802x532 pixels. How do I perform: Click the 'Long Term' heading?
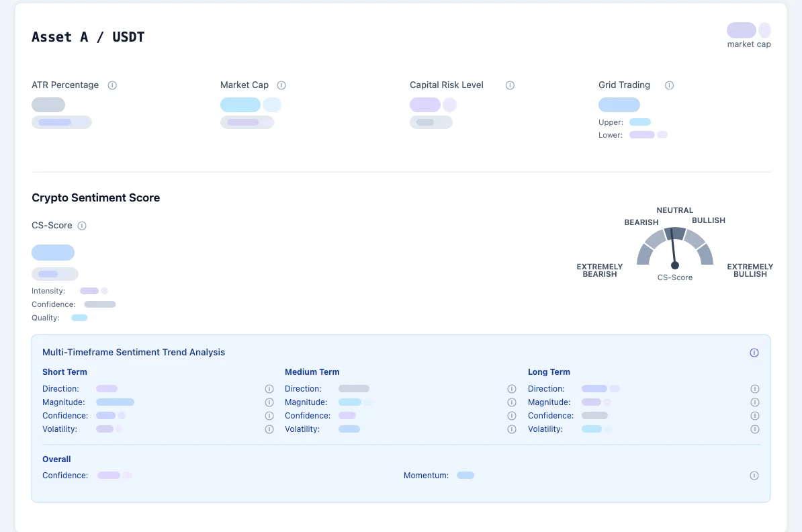click(549, 372)
